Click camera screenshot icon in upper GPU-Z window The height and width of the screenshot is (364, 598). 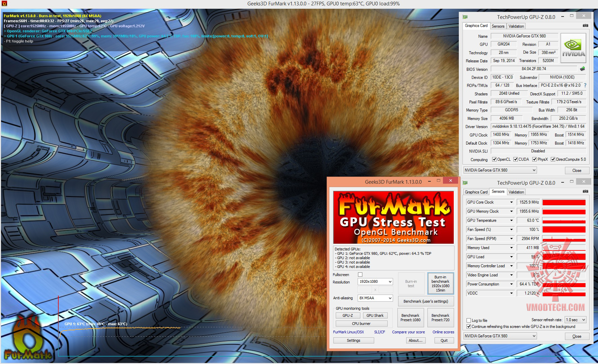coord(586,26)
